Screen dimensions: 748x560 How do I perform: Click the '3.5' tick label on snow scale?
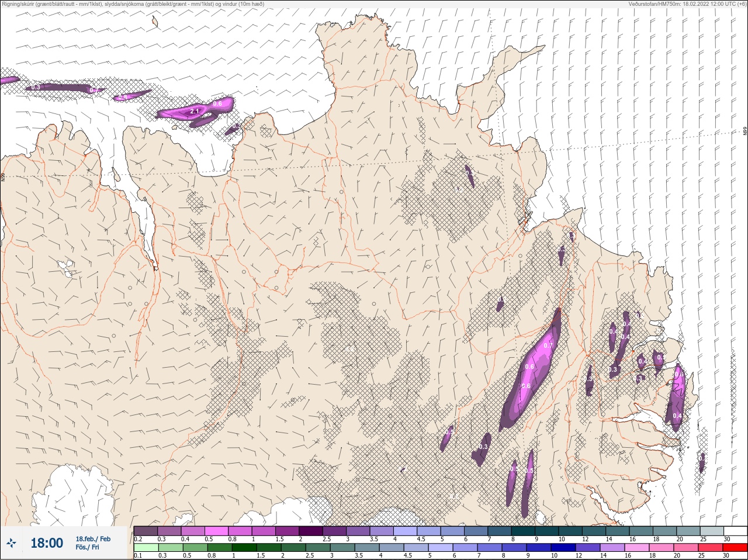[373, 539]
